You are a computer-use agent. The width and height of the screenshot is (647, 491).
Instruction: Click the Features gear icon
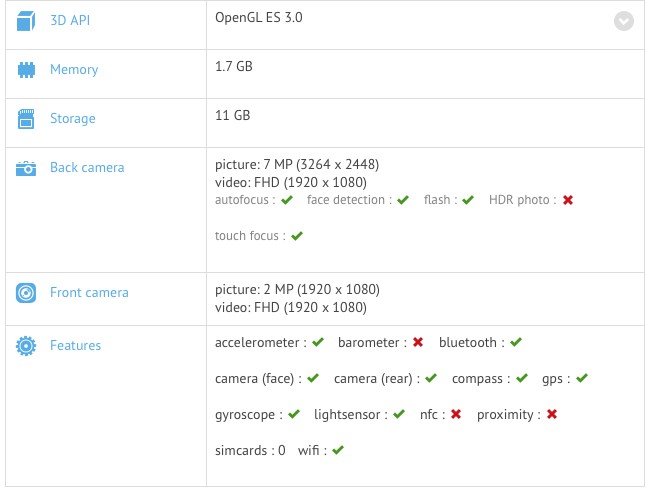pyautogui.click(x=26, y=346)
